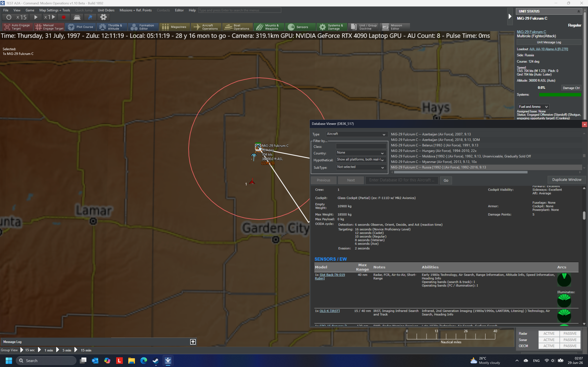Click the Next button in Database Viewer
588x367 pixels.
coord(351,180)
